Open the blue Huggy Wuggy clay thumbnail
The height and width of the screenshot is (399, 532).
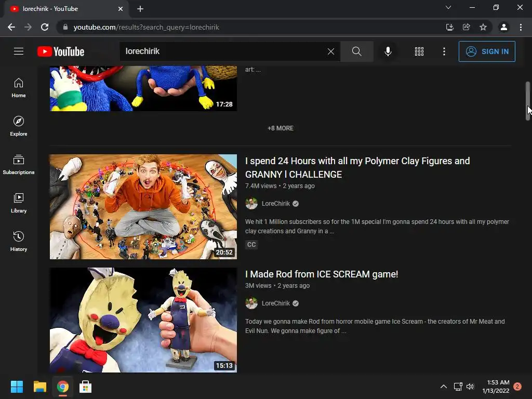(x=143, y=88)
